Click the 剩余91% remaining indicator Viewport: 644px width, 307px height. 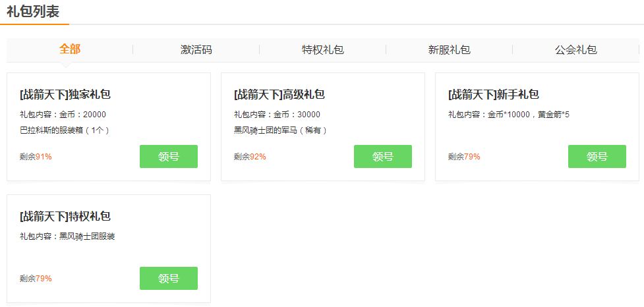(x=36, y=156)
